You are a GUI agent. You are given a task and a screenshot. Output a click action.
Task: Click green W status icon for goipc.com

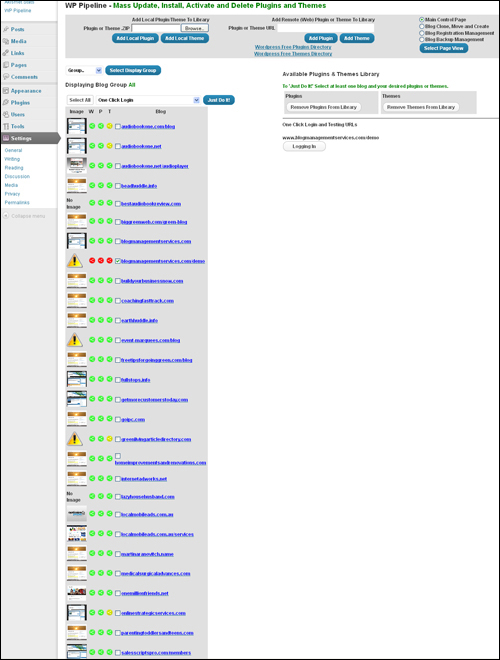click(92, 418)
